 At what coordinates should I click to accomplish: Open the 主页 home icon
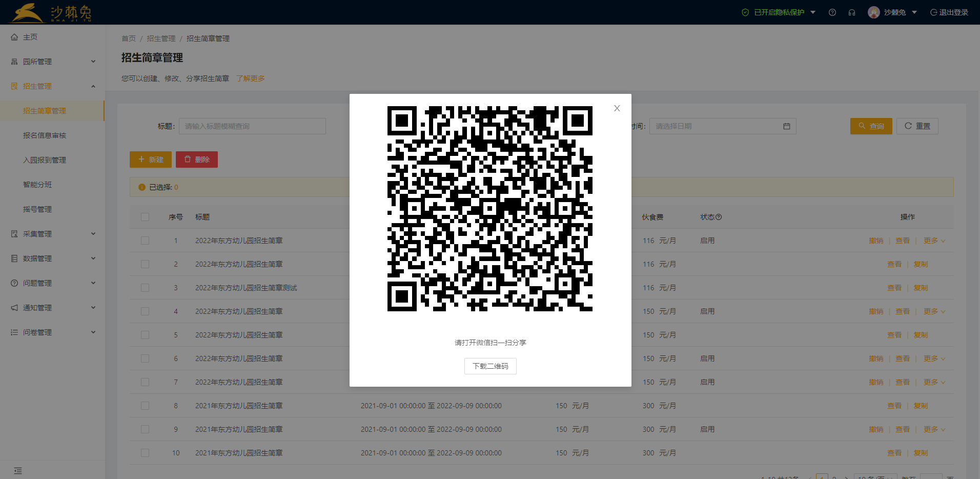click(x=14, y=37)
